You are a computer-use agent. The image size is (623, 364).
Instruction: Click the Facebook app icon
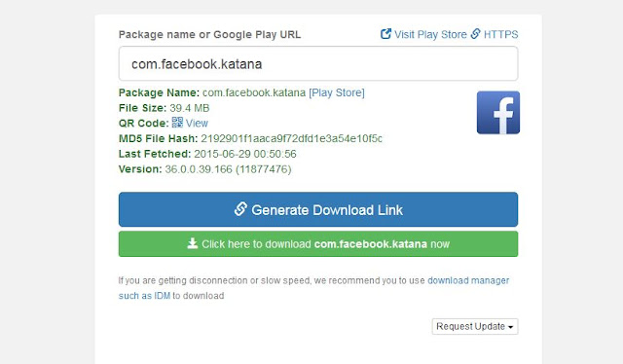pyautogui.click(x=498, y=113)
